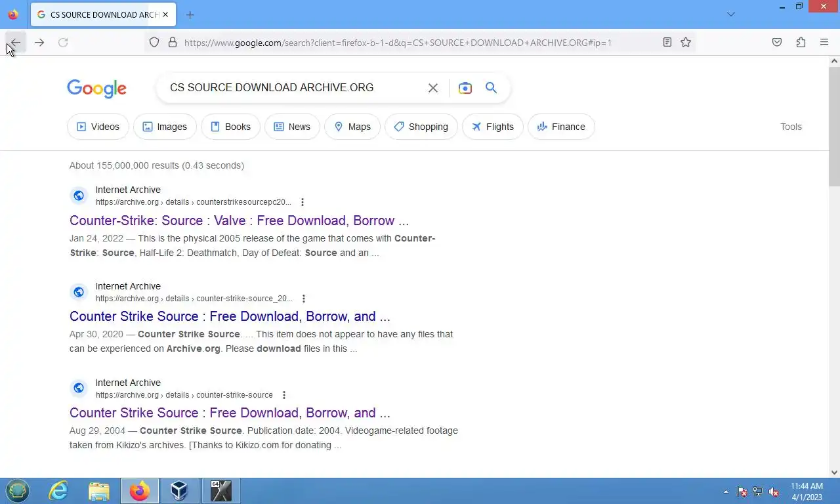Click the padlock site info icon
Image resolution: width=840 pixels, height=504 pixels.
point(173,43)
